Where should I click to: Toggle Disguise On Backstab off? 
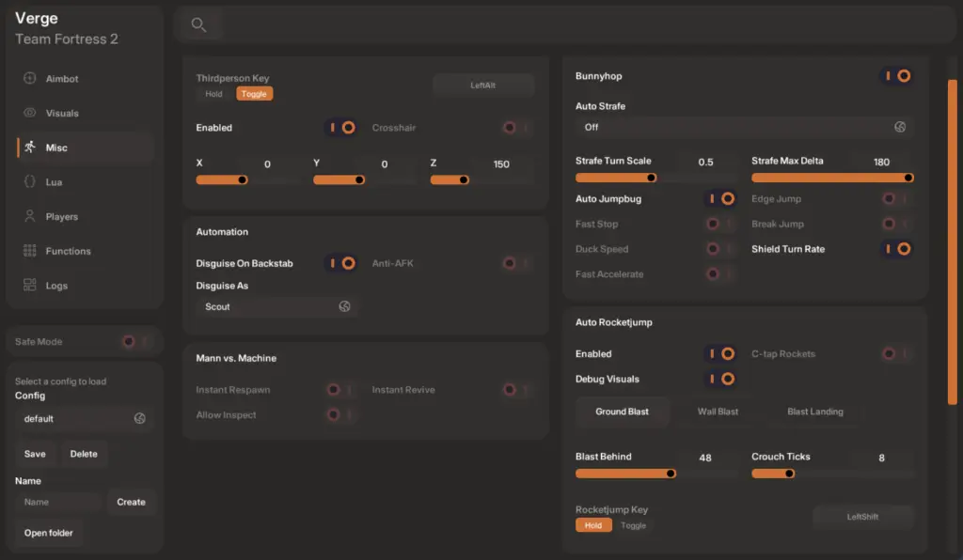(340, 263)
